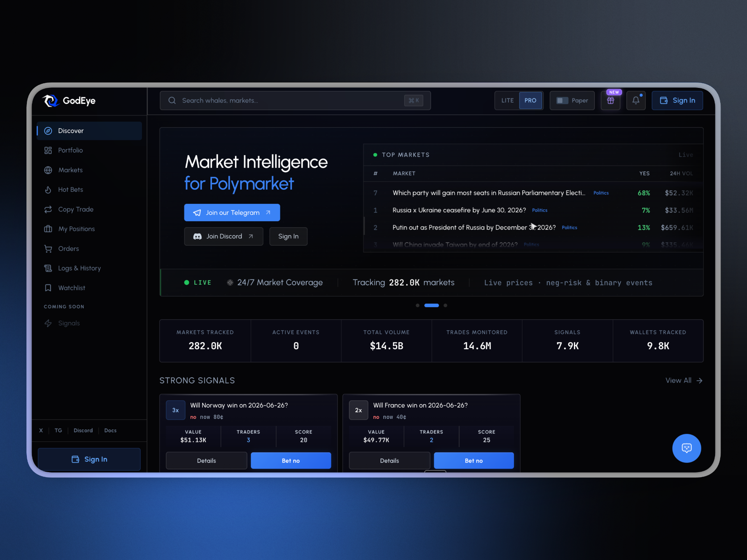Open Details for Will France win
The width and height of the screenshot is (747, 560).
click(389, 460)
